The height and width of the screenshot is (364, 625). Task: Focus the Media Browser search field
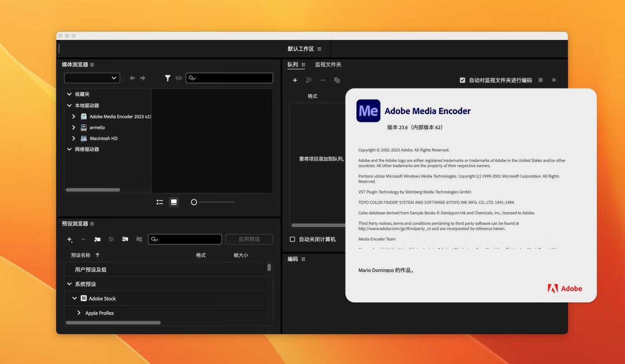(229, 78)
